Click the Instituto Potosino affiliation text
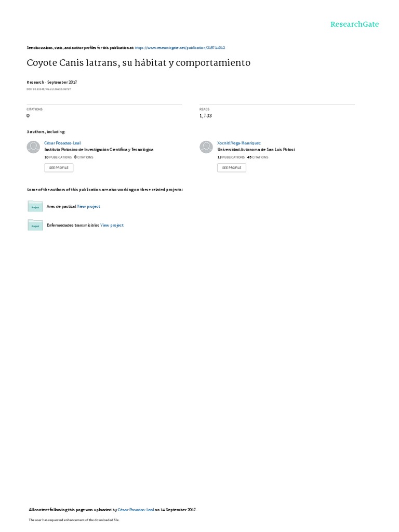This screenshot has height=532, width=399. point(99,150)
